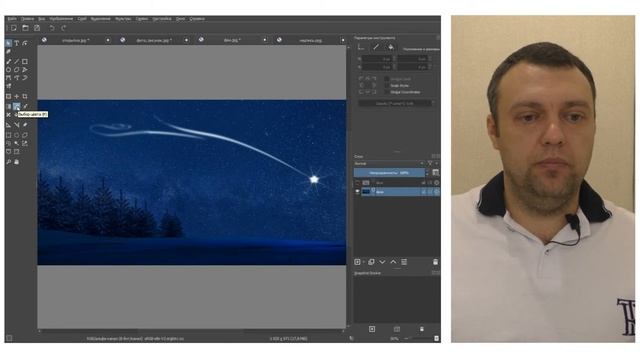Open the layer blending mode dropdown
The width and height of the screenshot is (640, 360).
tap(389, 164)
